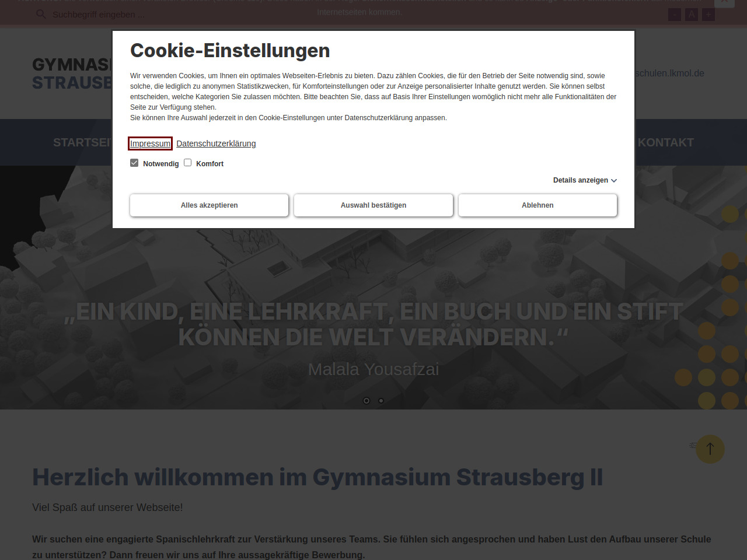Click the scroll-to-top arrow button
This screenshot has width=747, height=560.
coord(710,449)
